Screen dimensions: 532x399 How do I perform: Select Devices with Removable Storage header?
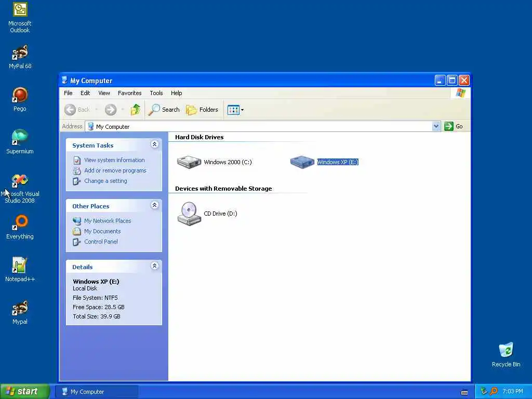click(x=223, y=189)
